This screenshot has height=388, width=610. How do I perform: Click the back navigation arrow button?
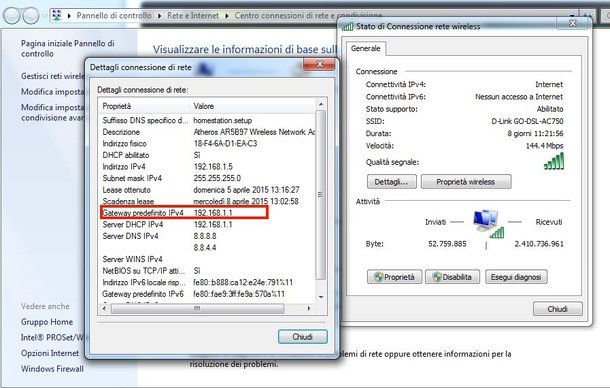coord(12,16)
